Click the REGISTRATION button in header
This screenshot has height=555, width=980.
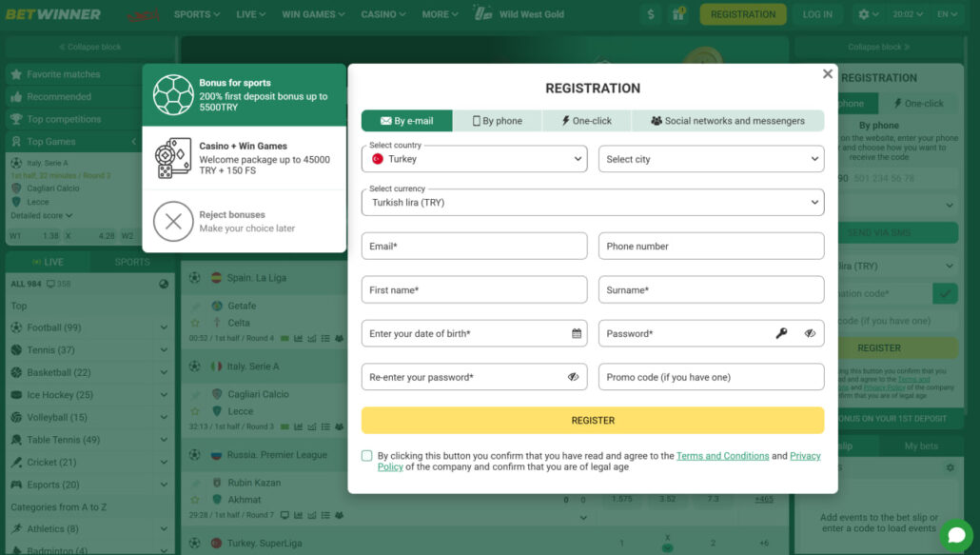click(743, 13)
